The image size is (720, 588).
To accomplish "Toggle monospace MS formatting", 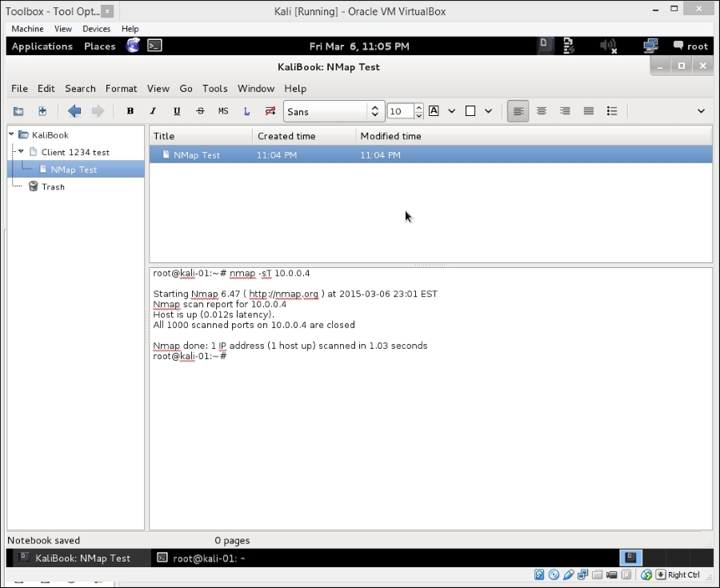I will [x=223, y=111].
